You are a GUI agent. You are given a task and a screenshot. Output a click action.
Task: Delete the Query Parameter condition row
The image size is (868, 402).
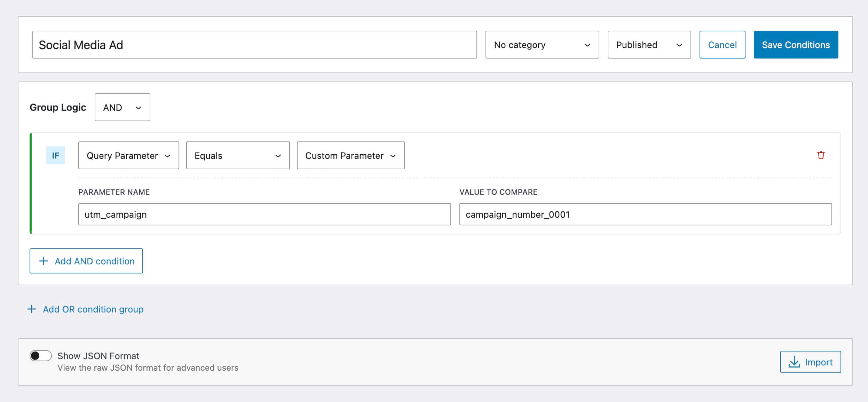[821, 155]
